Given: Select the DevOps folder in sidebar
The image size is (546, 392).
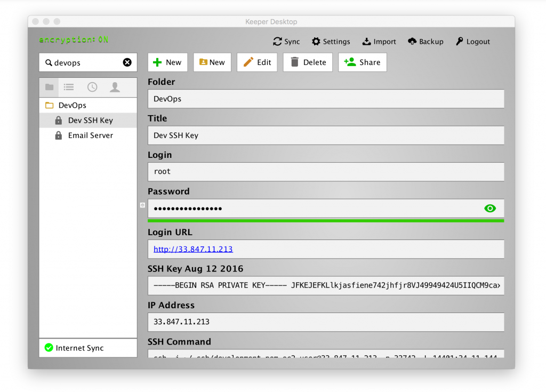Looking at the screenshot, I should [x=72, y=106].
